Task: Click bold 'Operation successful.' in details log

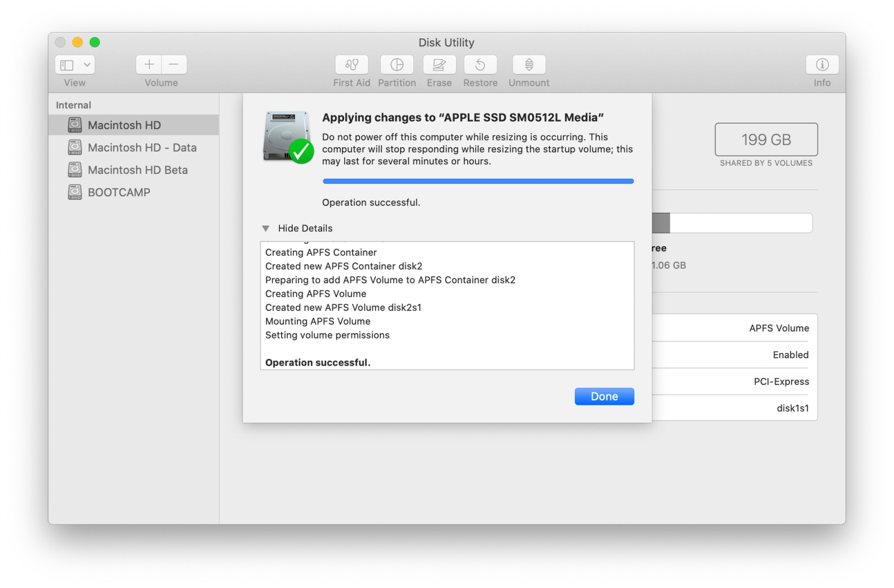Action: [318, 362]
